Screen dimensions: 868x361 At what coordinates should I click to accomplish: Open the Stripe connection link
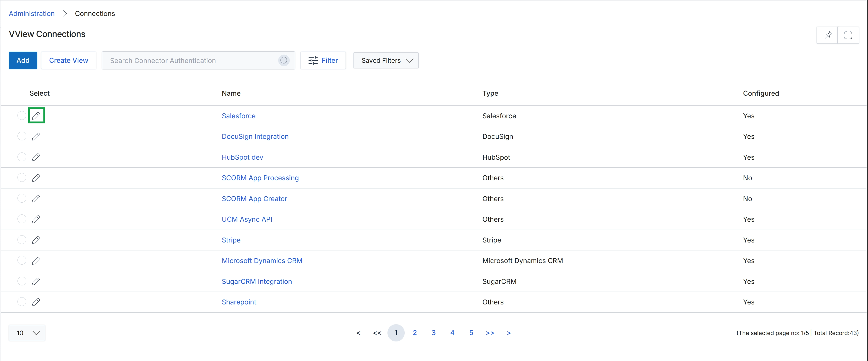pyautogui.click(x=231, y=240)
